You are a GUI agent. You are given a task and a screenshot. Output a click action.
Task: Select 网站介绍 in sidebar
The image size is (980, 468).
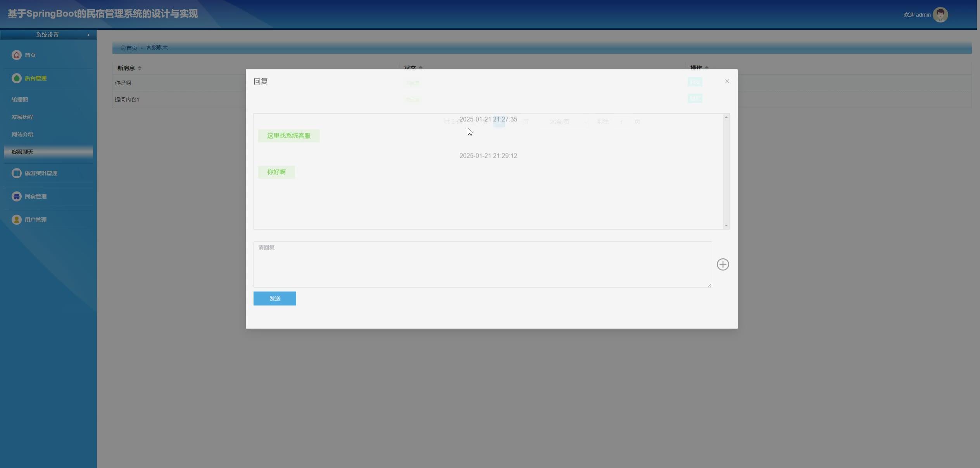22,134
